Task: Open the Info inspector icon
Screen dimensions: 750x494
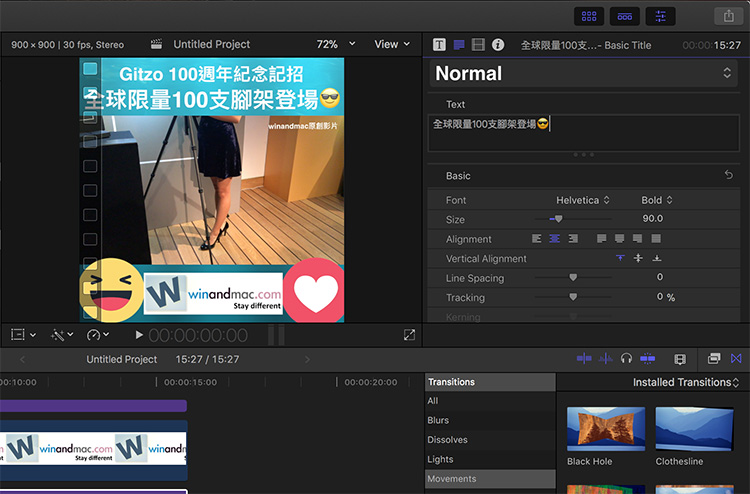Action: (x=498, y=45)
